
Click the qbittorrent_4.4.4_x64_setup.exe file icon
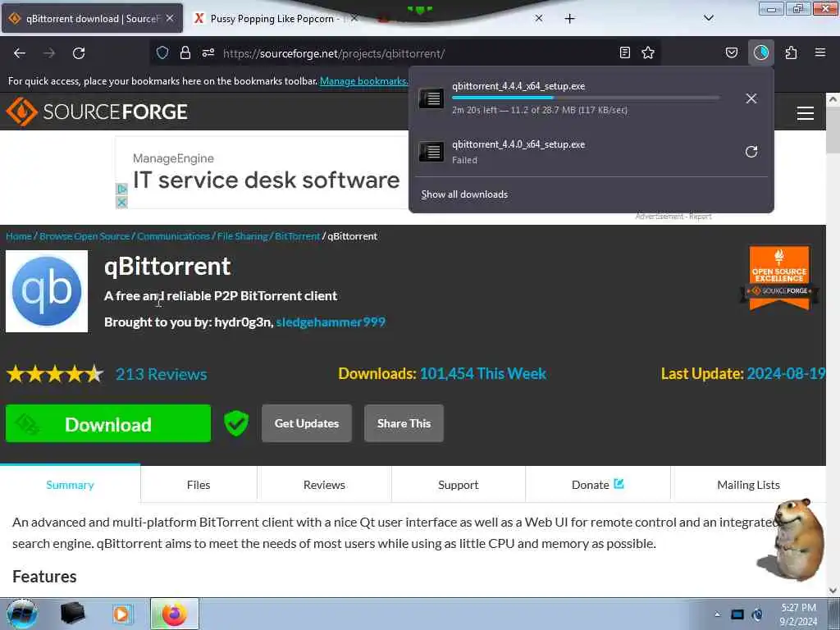pos(431,98)
